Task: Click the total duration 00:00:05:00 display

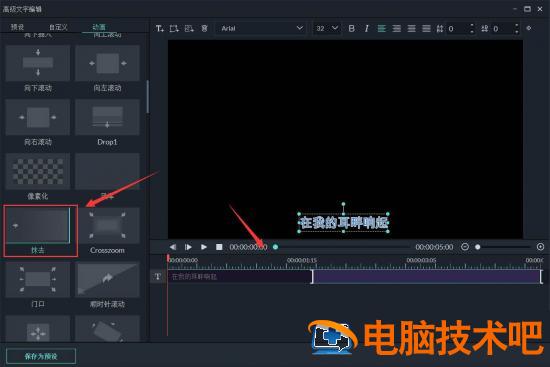Action: click(x=434, y=247)
